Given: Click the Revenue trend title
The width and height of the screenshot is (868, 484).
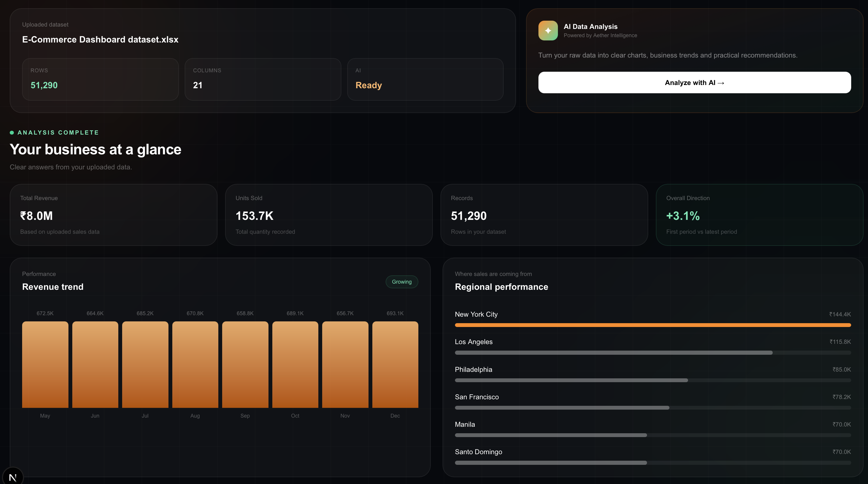Looking at the screenshot, I should (53, 287).
